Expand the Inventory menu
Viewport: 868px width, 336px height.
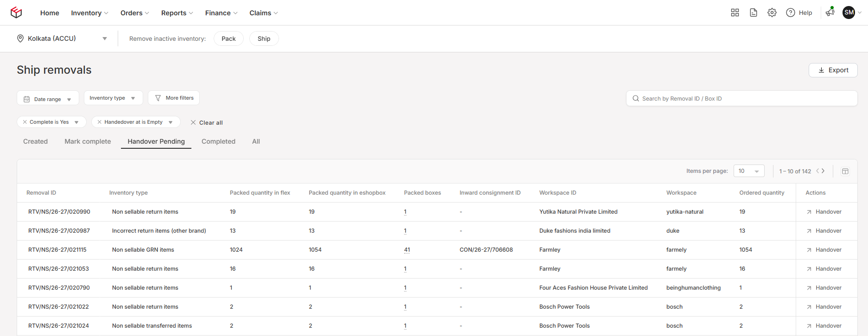[89, 13]
